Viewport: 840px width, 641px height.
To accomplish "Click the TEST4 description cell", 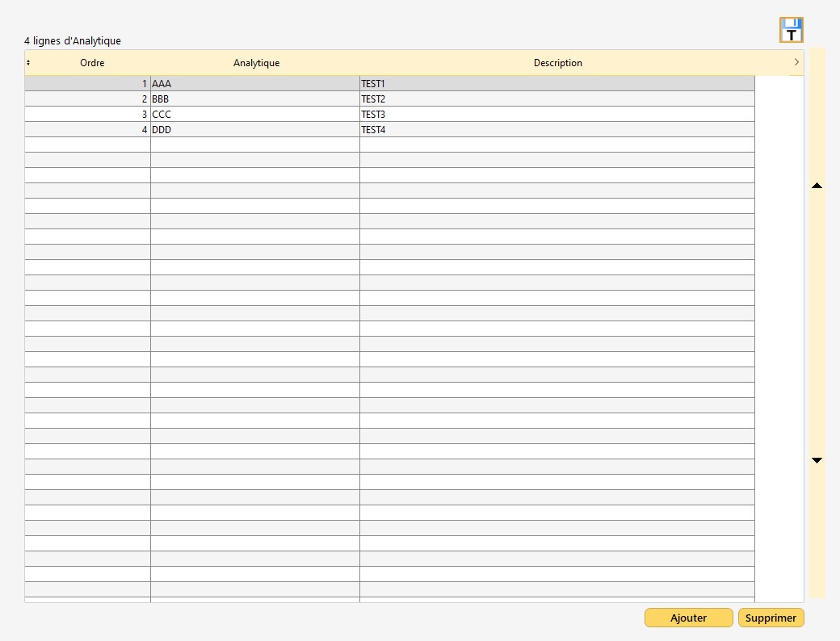I will click(x=556, y=130).
